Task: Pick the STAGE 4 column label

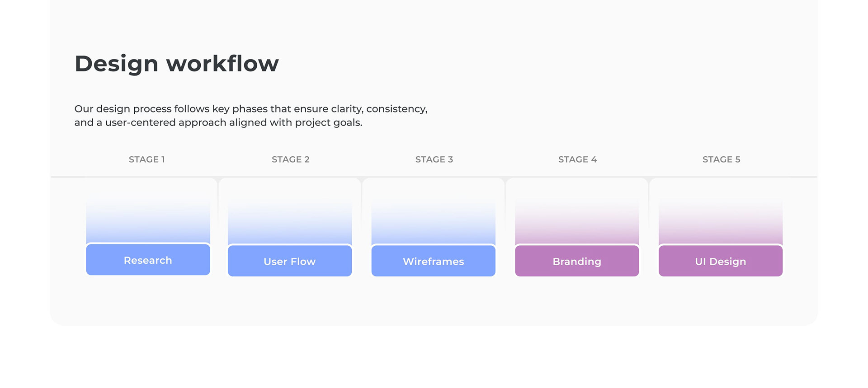Action: (577, 159)
